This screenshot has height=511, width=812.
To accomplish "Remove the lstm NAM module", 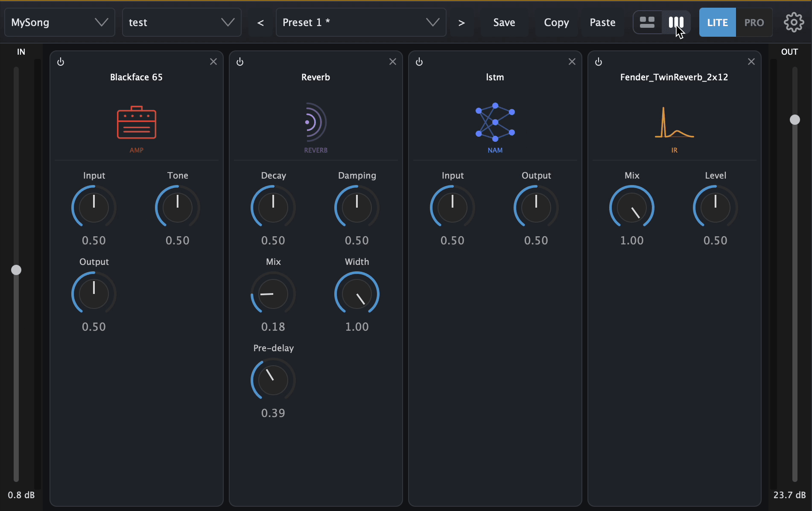I will point(572,62).
